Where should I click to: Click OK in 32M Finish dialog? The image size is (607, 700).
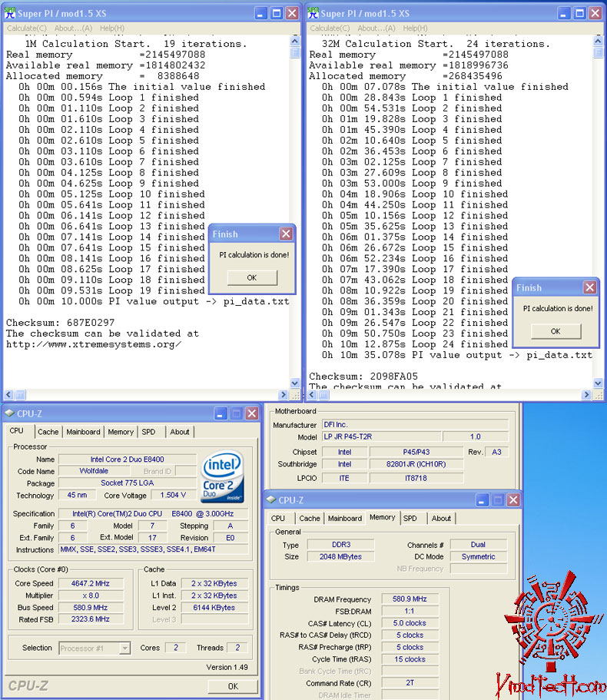(x=556, y=331)
